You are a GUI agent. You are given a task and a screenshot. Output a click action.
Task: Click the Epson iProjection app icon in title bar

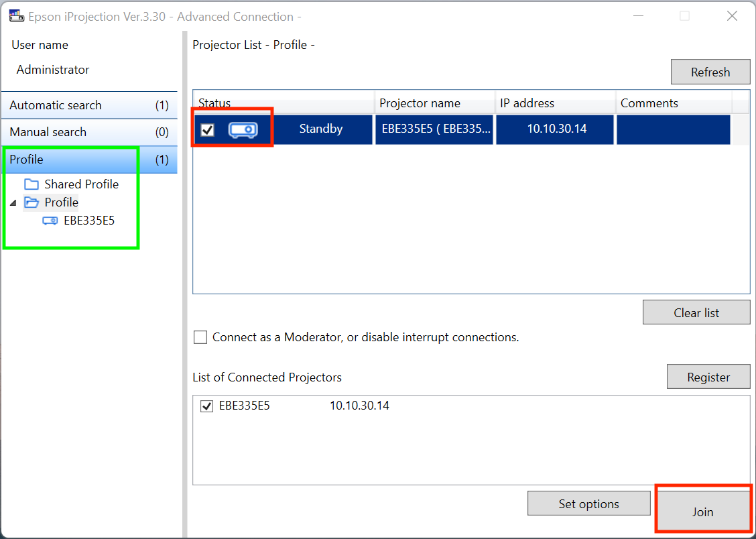point(17,16)
